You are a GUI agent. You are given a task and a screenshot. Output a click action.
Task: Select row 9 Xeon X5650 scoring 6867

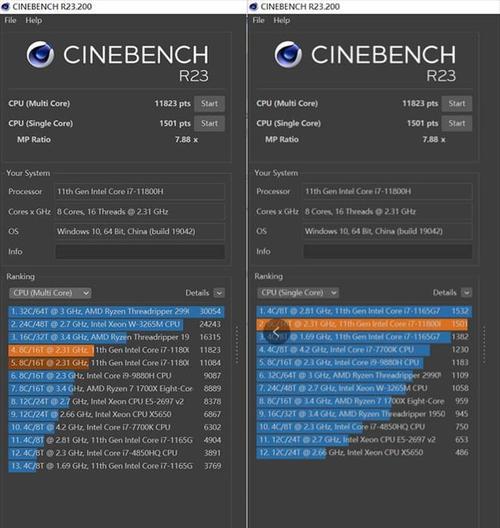point(116,414)
